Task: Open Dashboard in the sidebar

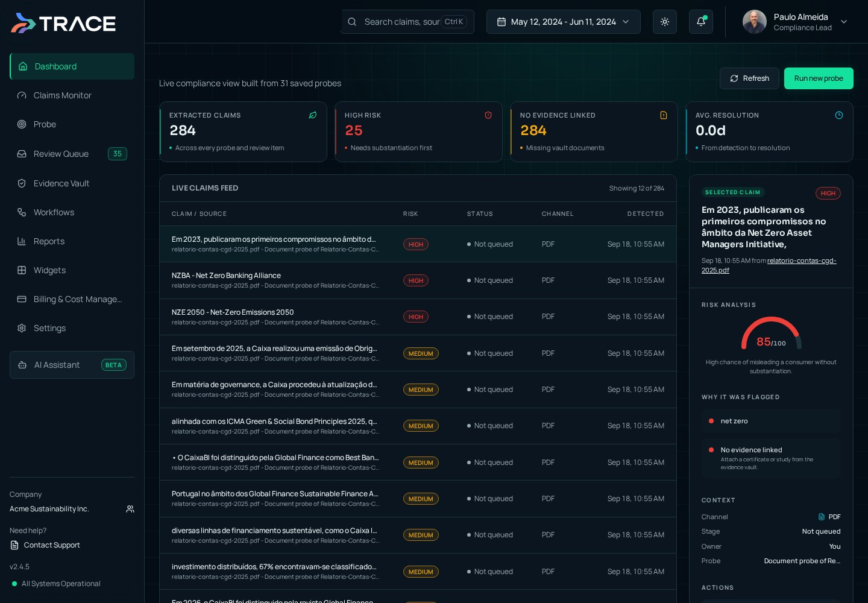Action: pos(72,66)
